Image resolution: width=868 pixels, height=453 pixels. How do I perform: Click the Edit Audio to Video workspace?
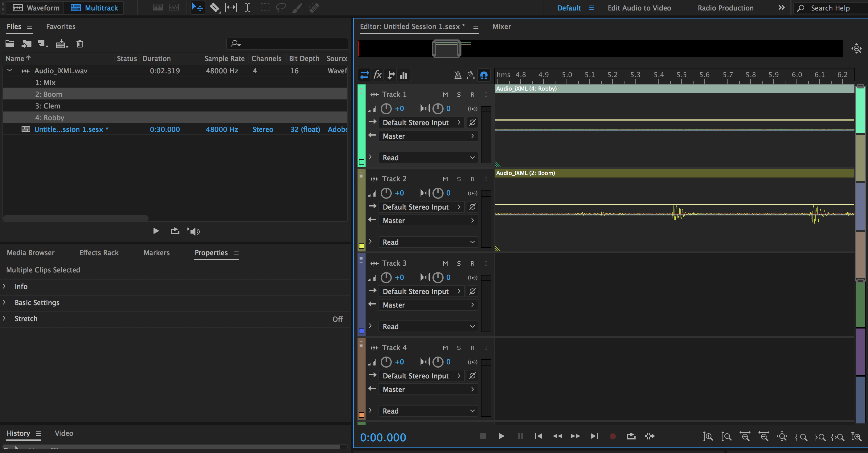(639, 8)
